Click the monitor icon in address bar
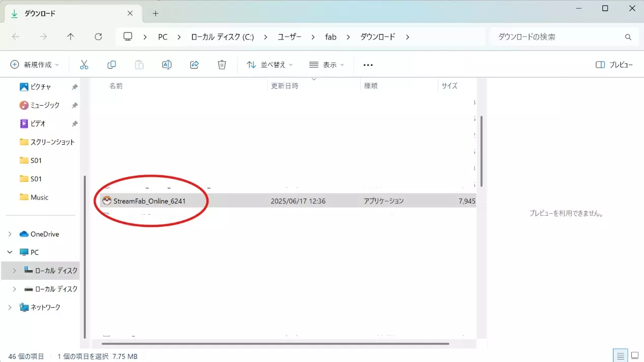 128,37
